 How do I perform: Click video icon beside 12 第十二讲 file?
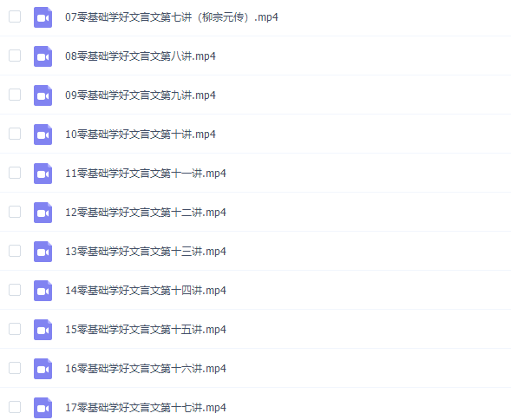pyautogui.click(x=43, y=213)
